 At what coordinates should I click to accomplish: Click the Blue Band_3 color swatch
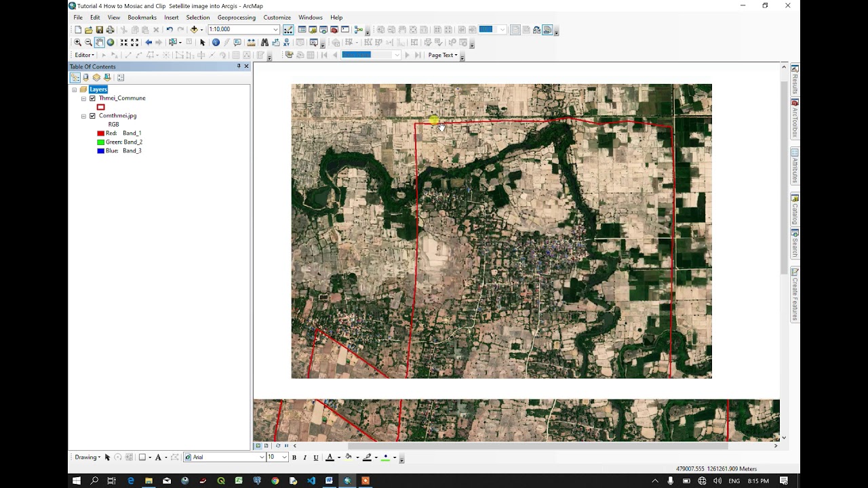tap(100, 150)
